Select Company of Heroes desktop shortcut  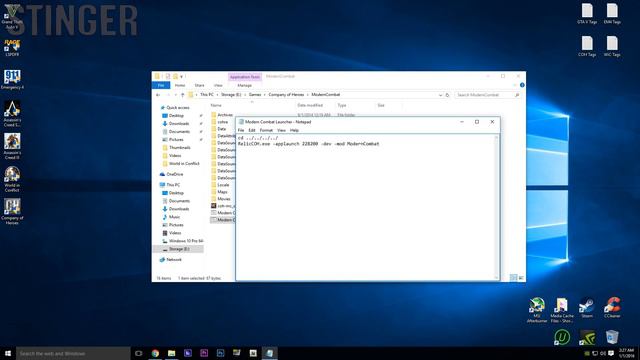(12, 211)
